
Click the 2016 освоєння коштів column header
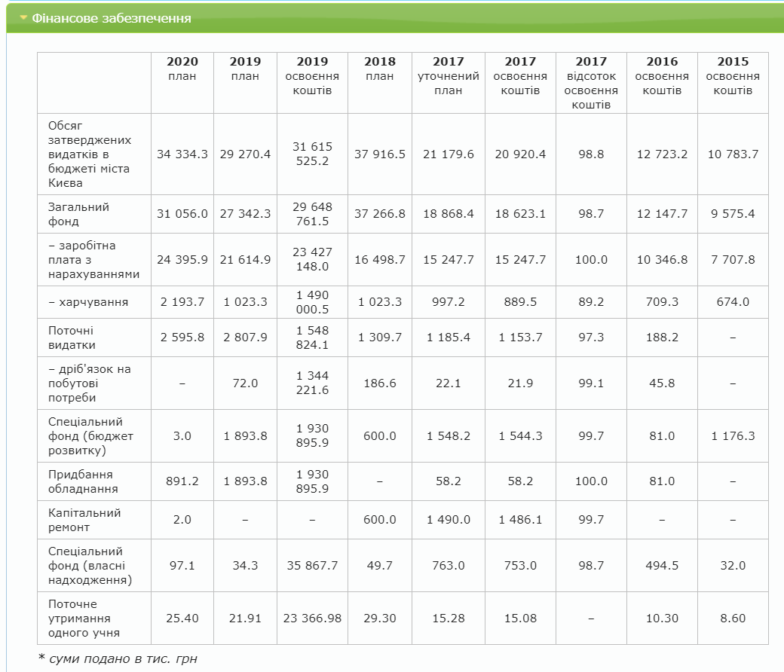point(661,75)
